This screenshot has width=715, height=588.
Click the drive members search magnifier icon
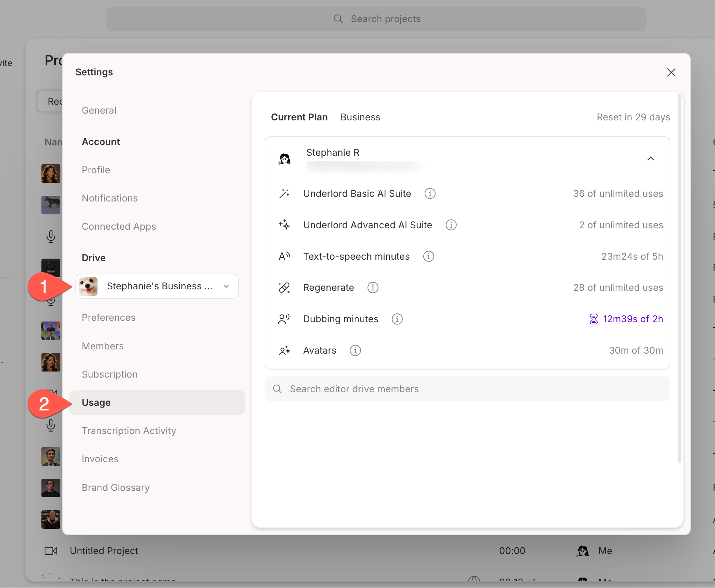pyautogui.click(x=277, y=389)
